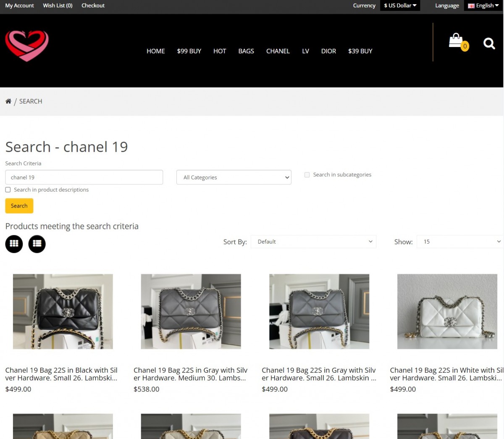This screenshot has width=504, height=439.
Task: Click the yellow Search button
Action: (19, 206)
